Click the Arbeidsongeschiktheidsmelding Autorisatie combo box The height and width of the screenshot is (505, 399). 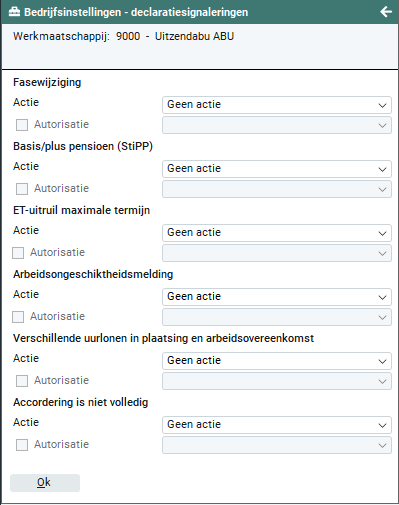[277, 317]
